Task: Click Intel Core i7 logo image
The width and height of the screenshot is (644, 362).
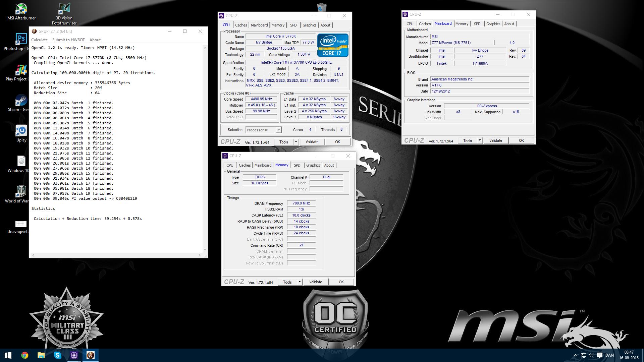Action: [x=333, y=45]
